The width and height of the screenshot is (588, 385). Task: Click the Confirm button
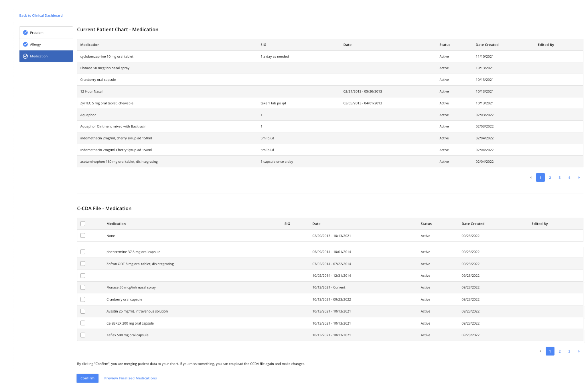click(x=87, y=378)
